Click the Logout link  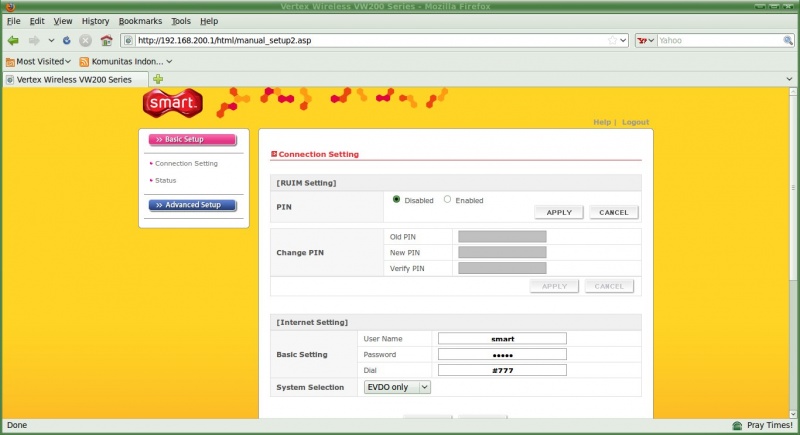[x=635, y=122]
